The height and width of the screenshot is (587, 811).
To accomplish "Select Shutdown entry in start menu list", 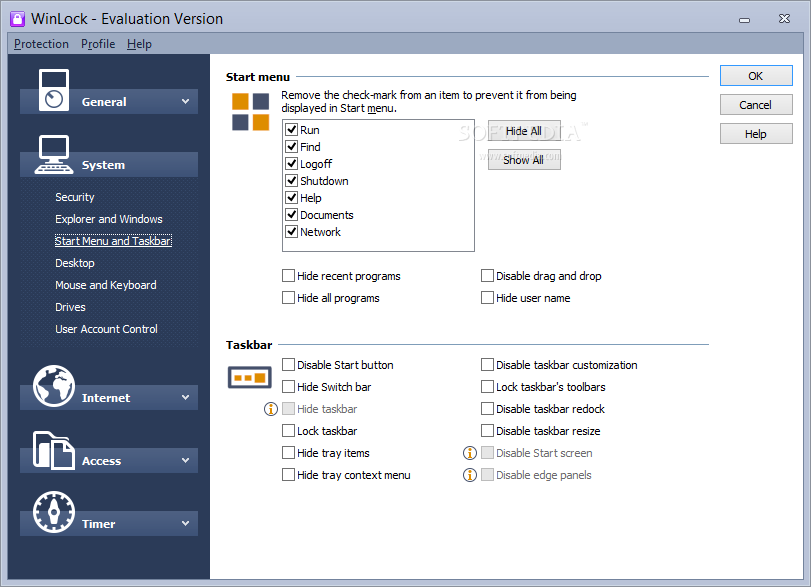I will (324, 181).
